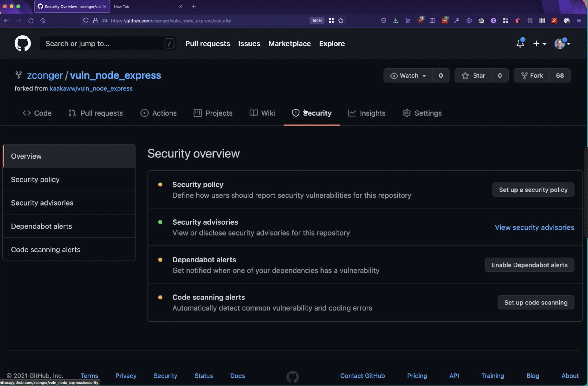588x386 pixels.
Task: Select Security policy in the sidebar
Action: tap(69, 179)
